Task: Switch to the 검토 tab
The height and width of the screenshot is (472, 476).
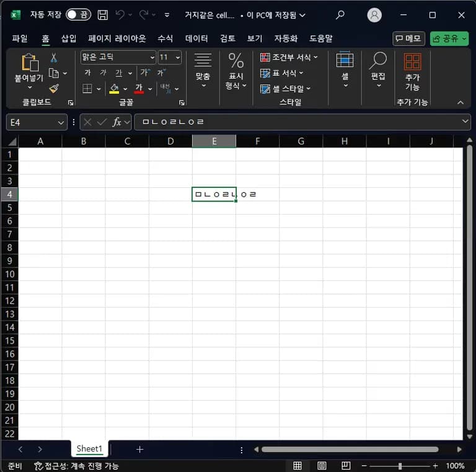Action: [227, 38]
